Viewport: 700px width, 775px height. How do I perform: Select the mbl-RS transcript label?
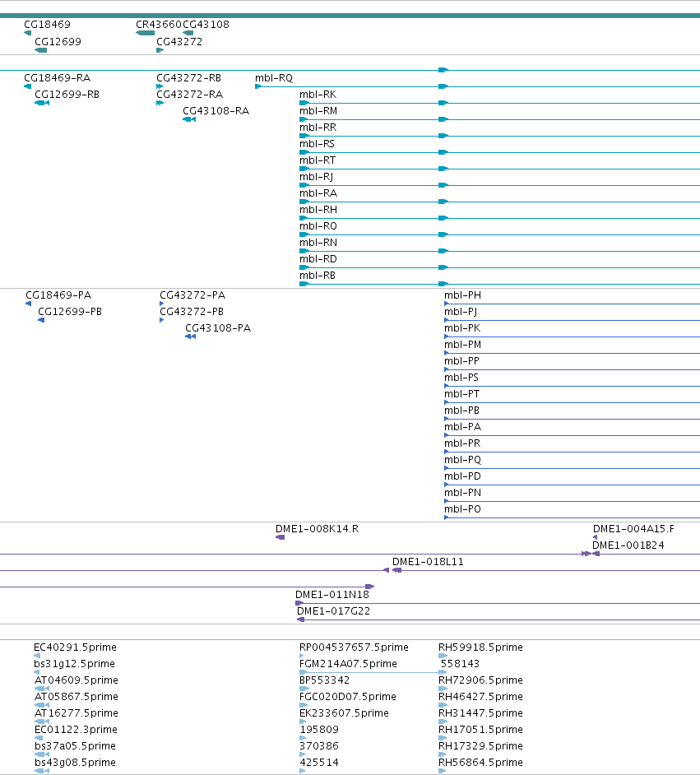point(318,144)
